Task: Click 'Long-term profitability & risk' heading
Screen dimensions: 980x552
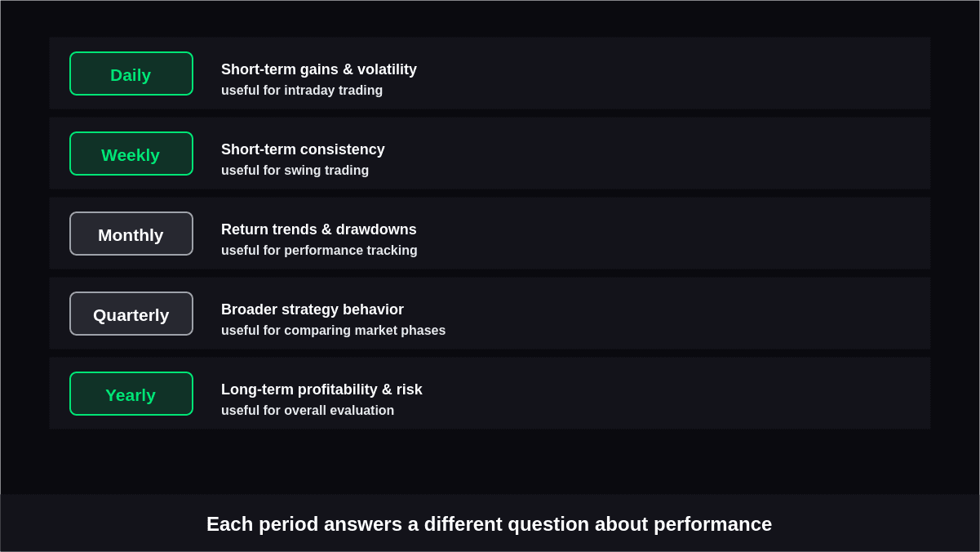Action: pos(321,390)
